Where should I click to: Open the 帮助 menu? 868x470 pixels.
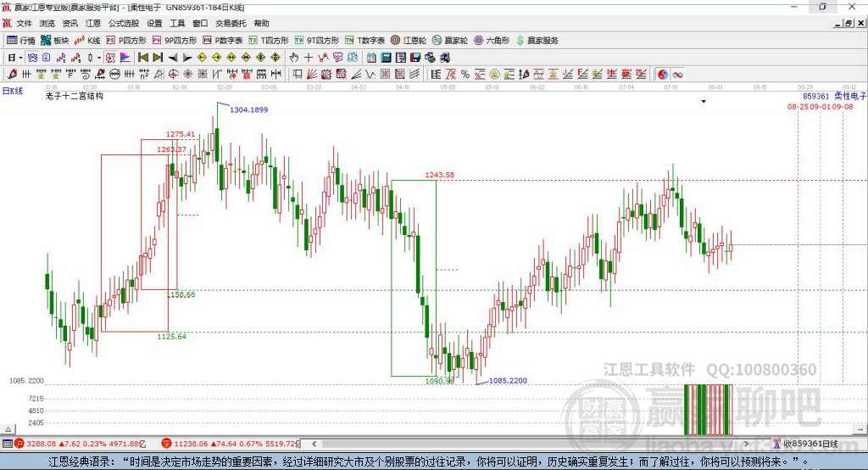pyautogui.click(x=261, y=23)
